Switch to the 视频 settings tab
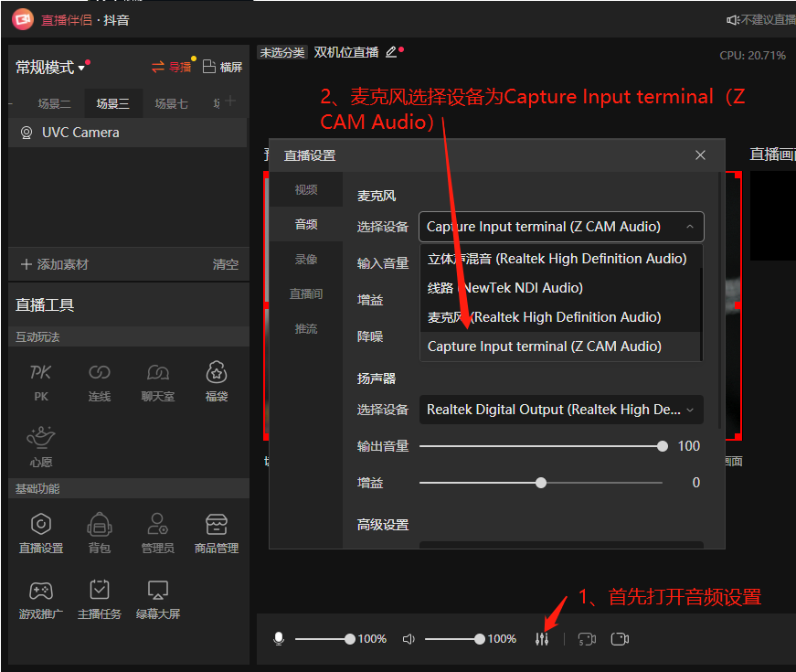This screenshot has width=796, height=672. click(306, 189)
